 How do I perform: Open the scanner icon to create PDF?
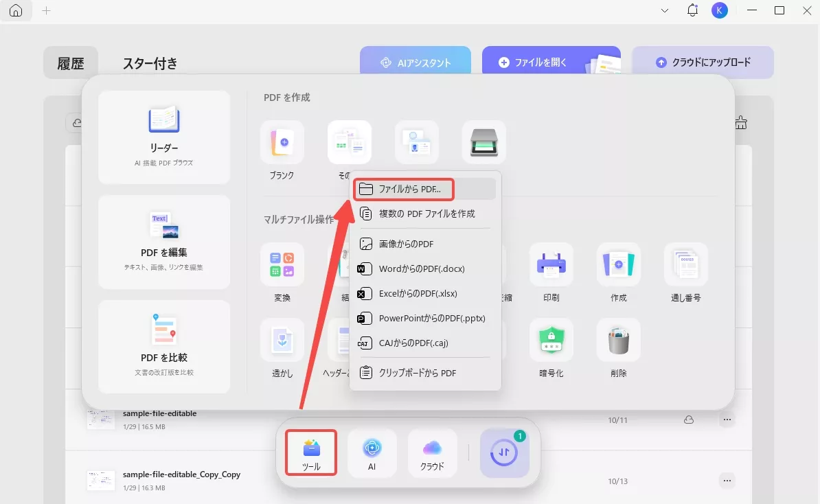point(483,142)
